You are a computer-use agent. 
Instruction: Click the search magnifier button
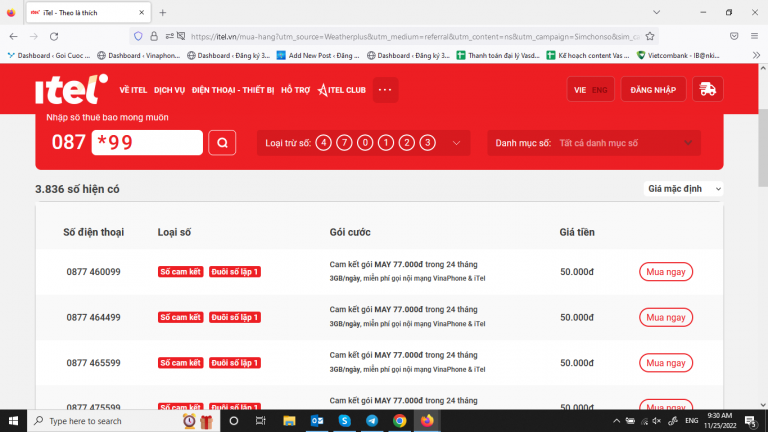[222, 143]
